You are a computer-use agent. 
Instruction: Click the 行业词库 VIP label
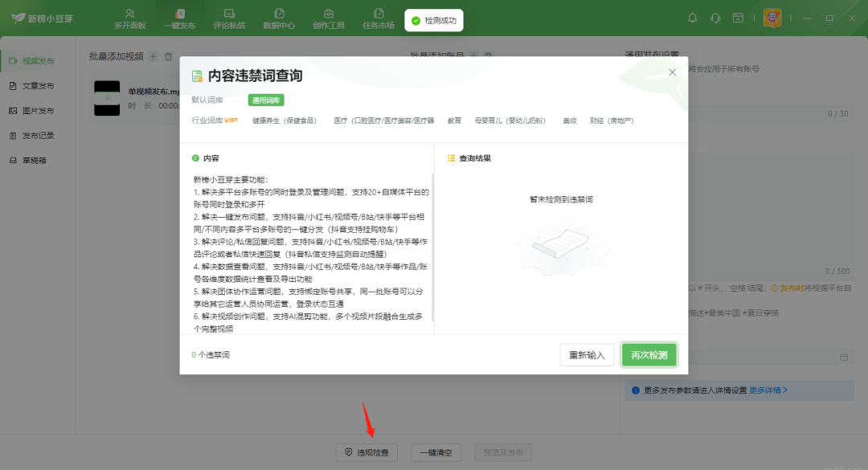coord(215,121)
